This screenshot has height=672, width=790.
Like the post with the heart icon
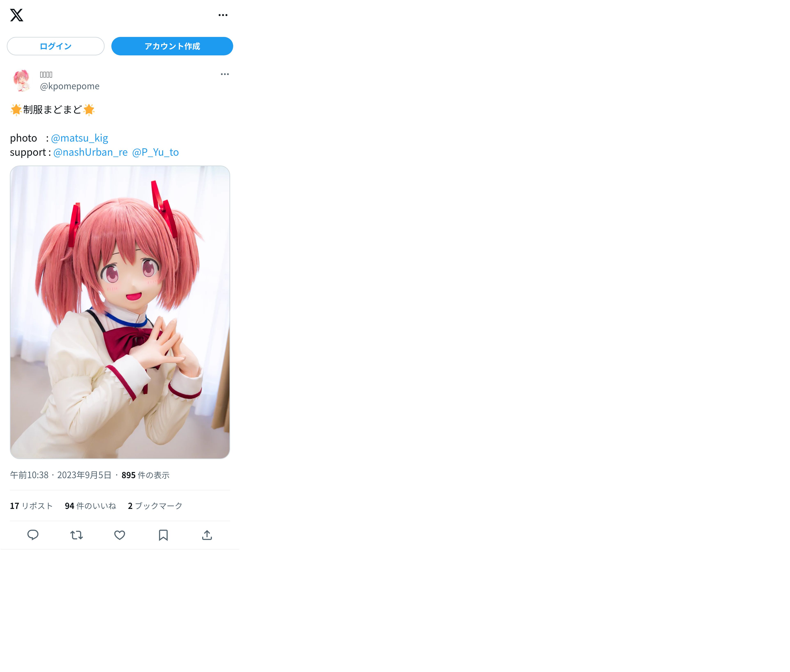[x=120, y=535]
